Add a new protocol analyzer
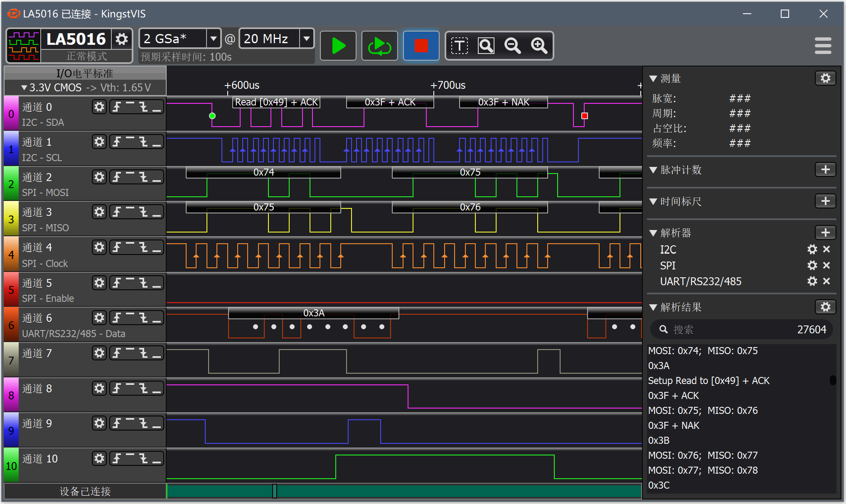Viewport: 846px width, 504px height. tap(825, 232)
